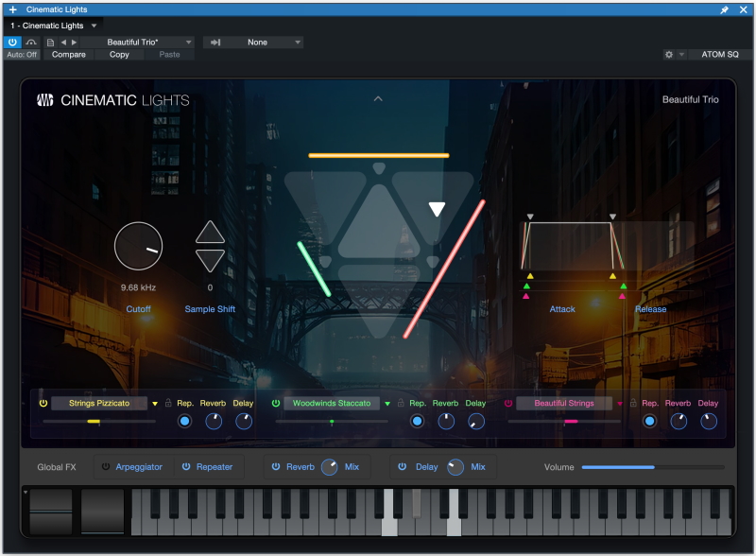Lock the Woodwinds Staccato layer
The height and width of the screenshot is (556, 756).
[x=401, y=403]
